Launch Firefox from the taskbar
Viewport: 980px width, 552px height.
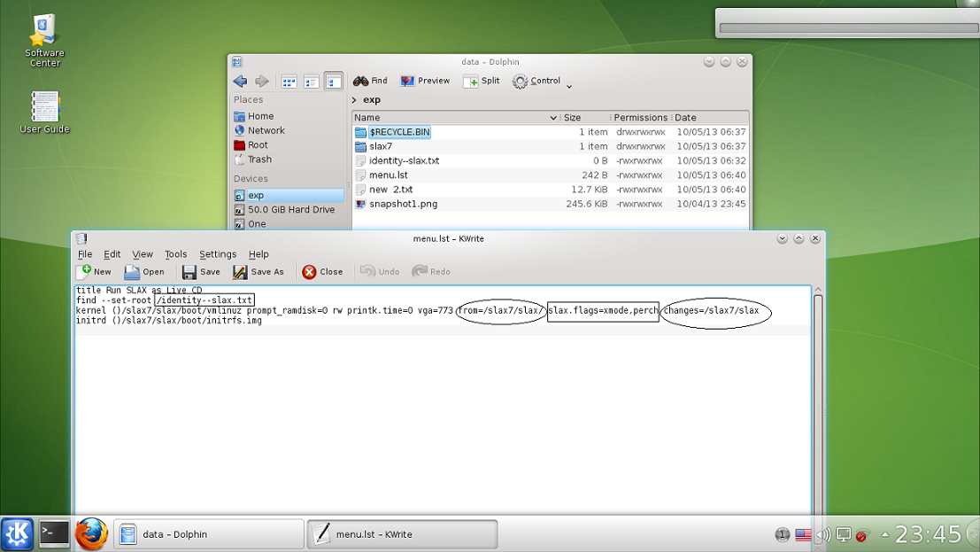pos(91,534)
